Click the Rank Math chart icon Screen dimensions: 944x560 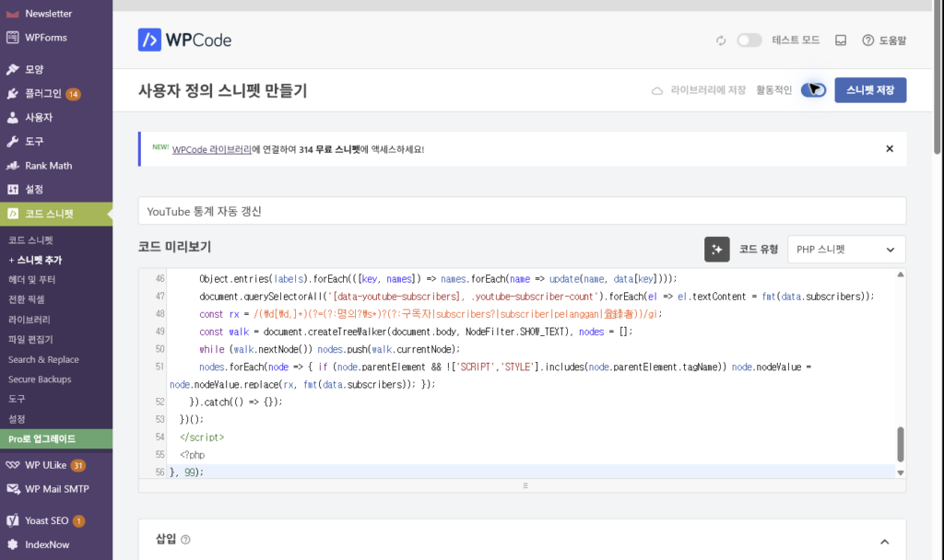pos(13,166)
